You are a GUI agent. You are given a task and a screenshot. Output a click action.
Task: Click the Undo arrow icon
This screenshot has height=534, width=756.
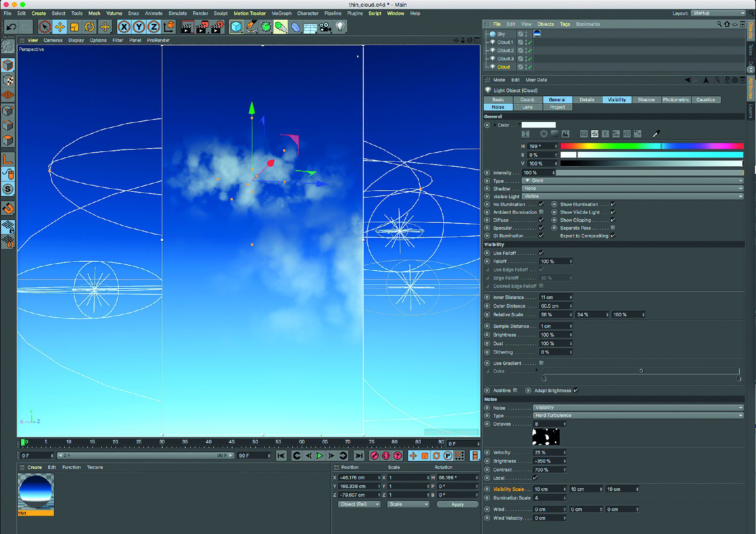(11, 27)
